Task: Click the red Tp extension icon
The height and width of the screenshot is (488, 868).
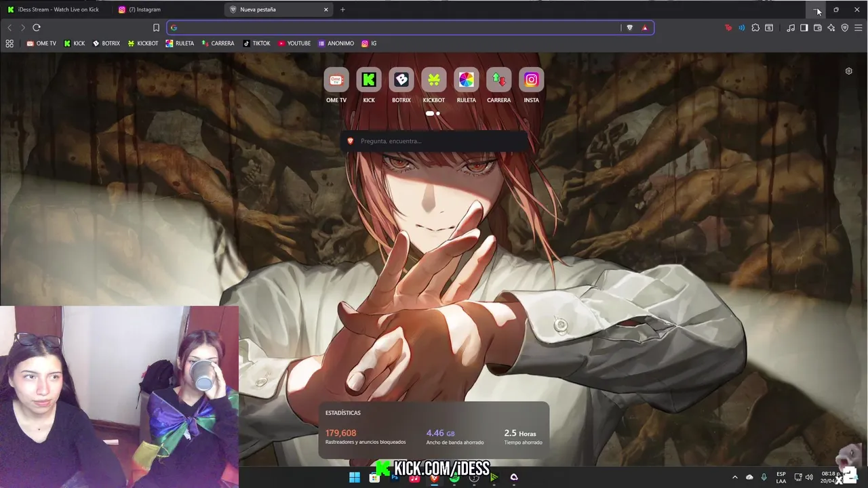Action: click(728, 28)
